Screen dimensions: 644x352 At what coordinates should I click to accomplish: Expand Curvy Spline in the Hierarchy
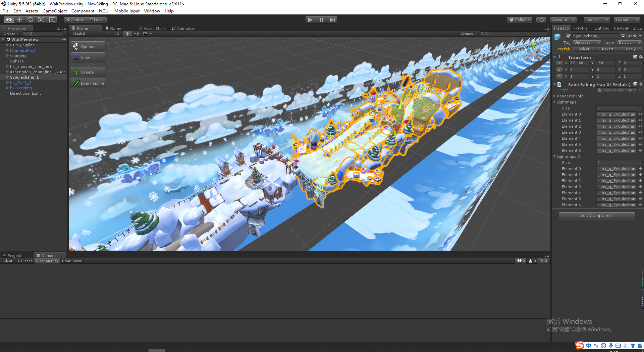click(7, 45)
